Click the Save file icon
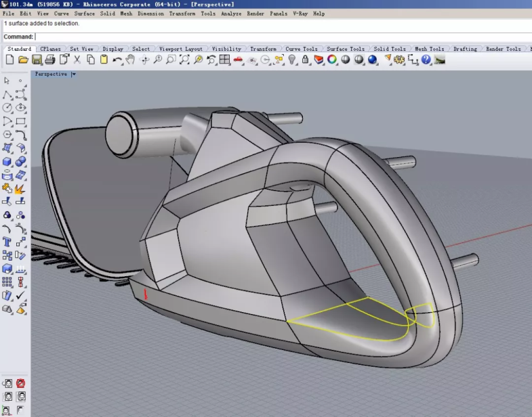This screenshot has height=417, width=532. point(36,60)
